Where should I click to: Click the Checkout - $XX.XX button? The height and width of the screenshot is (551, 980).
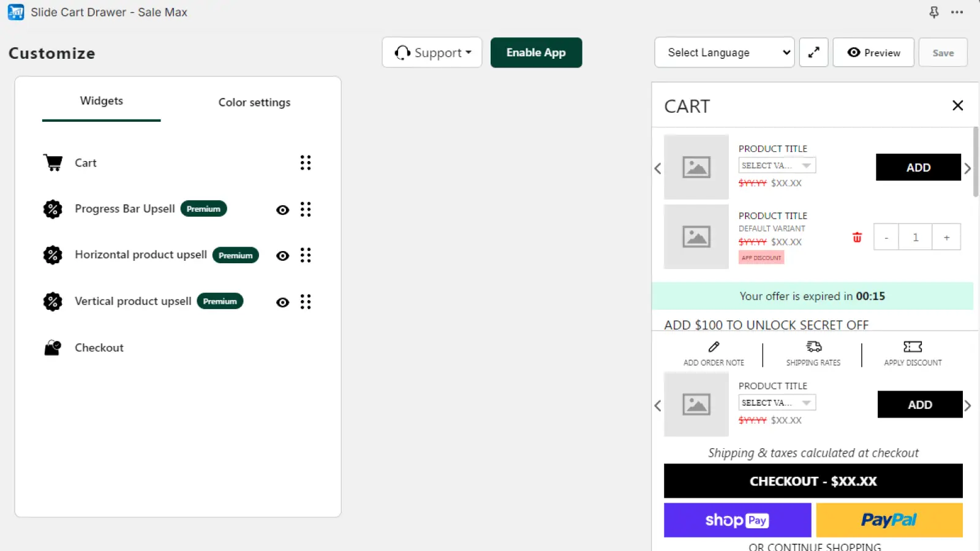pyautogui.click(x=813, y=481)
